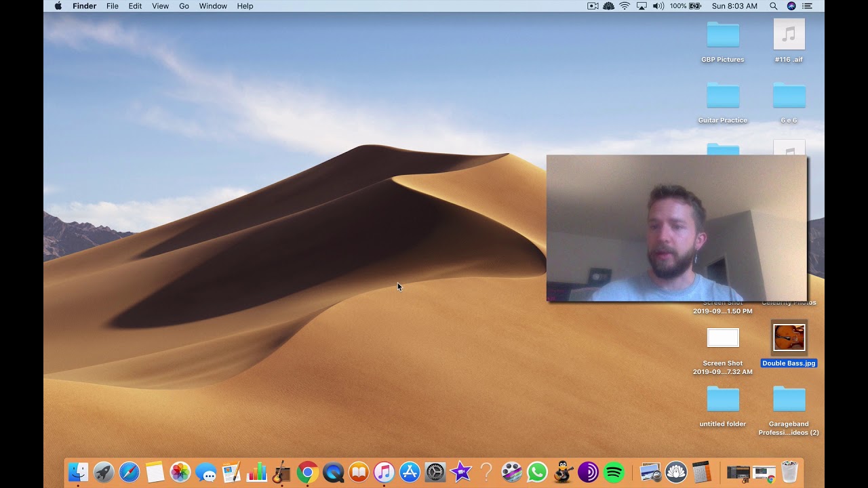This screenshot has width=868, height=488.
Task: Select the Double Bass.jpg thumbnail
Action: 789,338
